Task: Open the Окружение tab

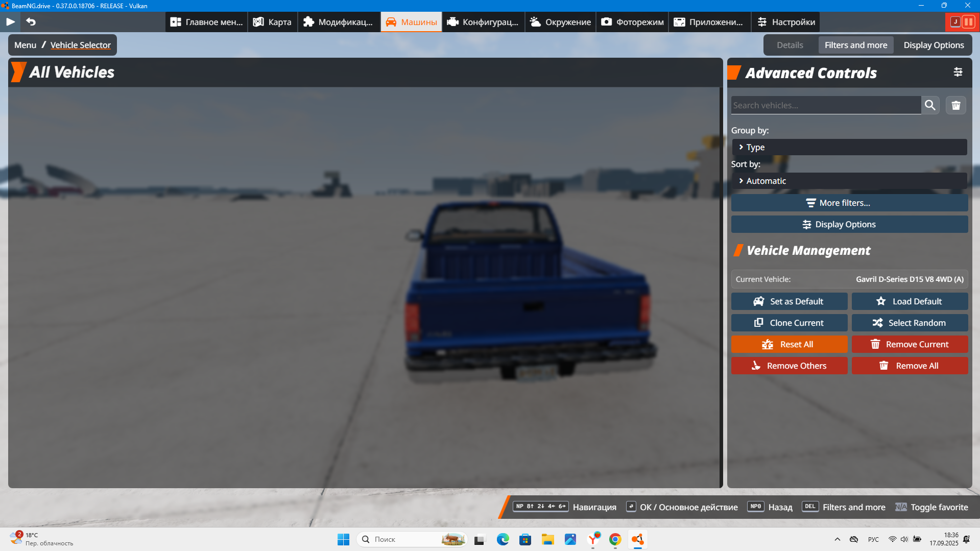Action: click(x=560, y=22)
